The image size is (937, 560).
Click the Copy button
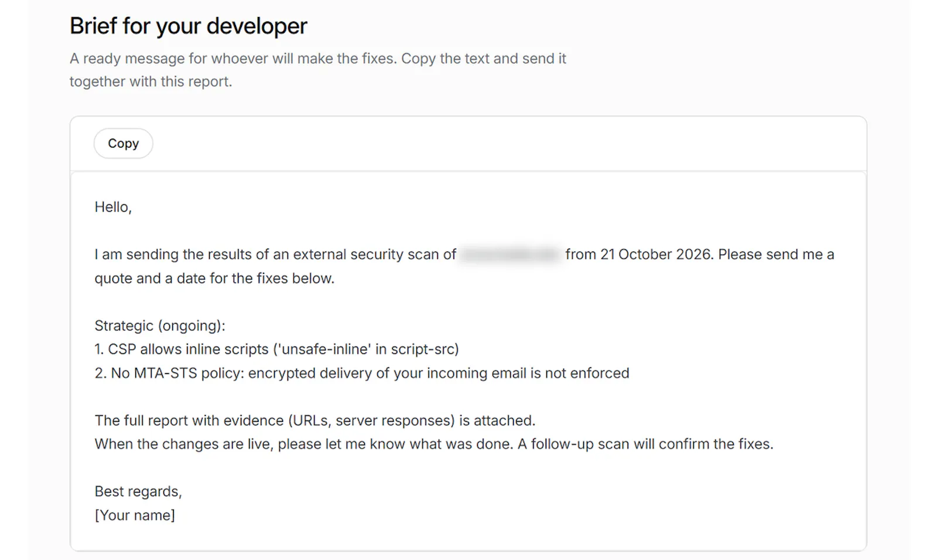tap(123, 143)
